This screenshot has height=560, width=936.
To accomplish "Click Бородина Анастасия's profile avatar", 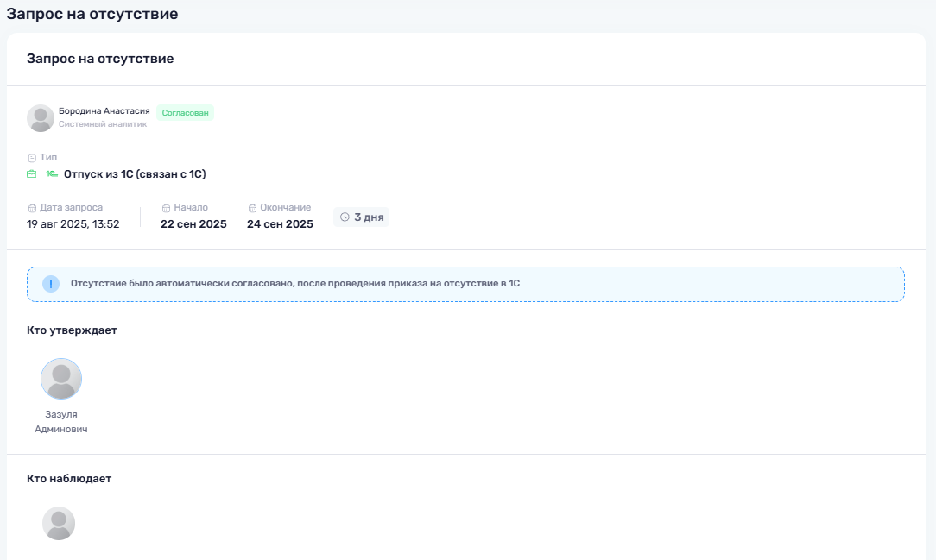I will click(41, 118).
